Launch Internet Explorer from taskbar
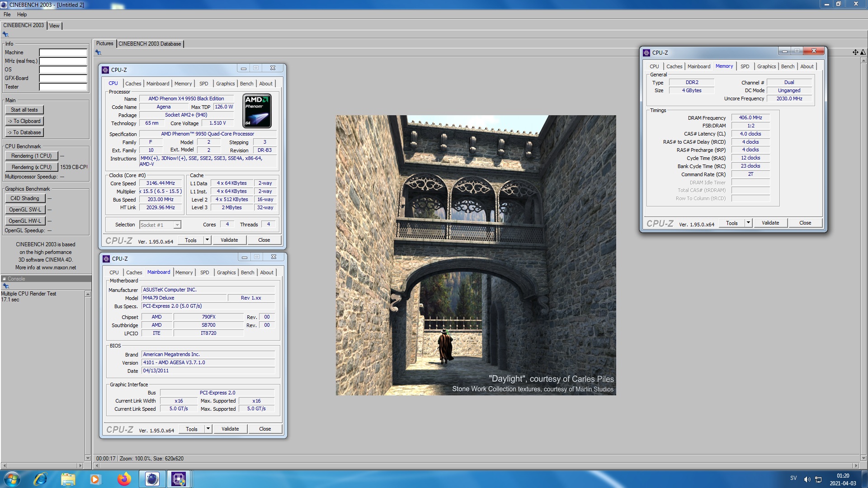 [40, 479]
